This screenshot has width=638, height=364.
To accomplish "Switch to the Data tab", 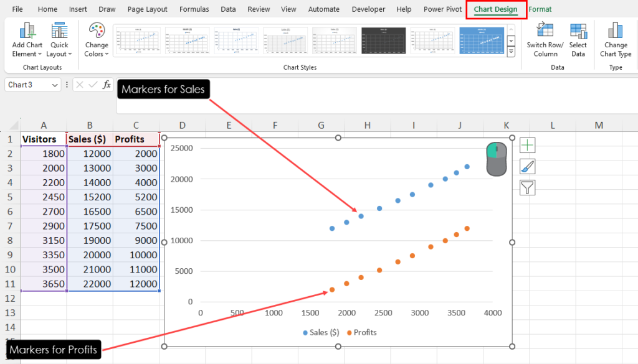I will point(228,9).
